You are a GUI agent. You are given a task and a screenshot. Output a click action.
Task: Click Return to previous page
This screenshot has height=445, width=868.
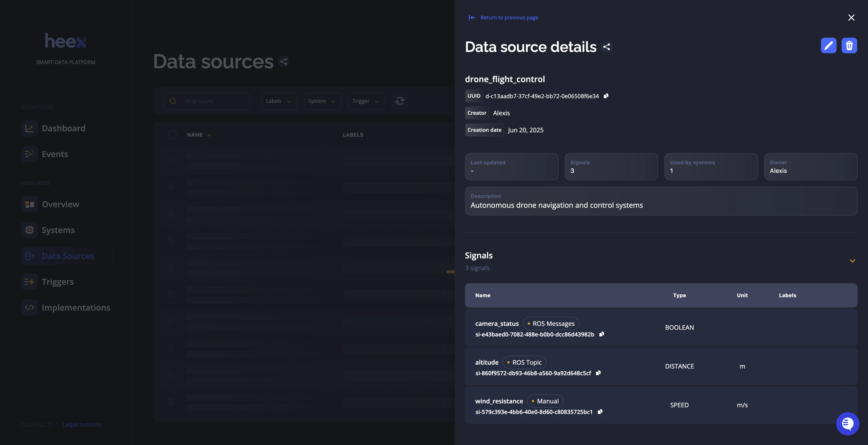509,17
